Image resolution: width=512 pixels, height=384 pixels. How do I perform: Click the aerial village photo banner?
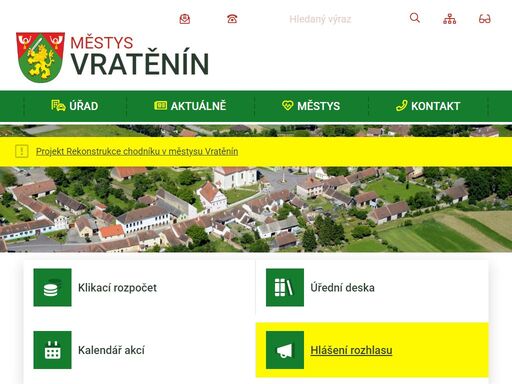pyautogui.click(x=256, y=209)
